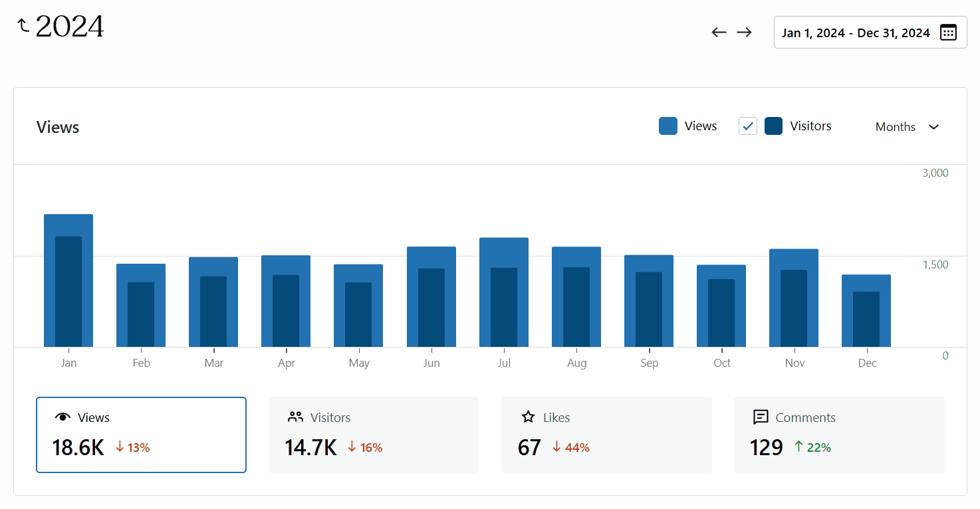980x509 pixels.
Task: Click the Visitors legend label text
Action: coord(810,126)
